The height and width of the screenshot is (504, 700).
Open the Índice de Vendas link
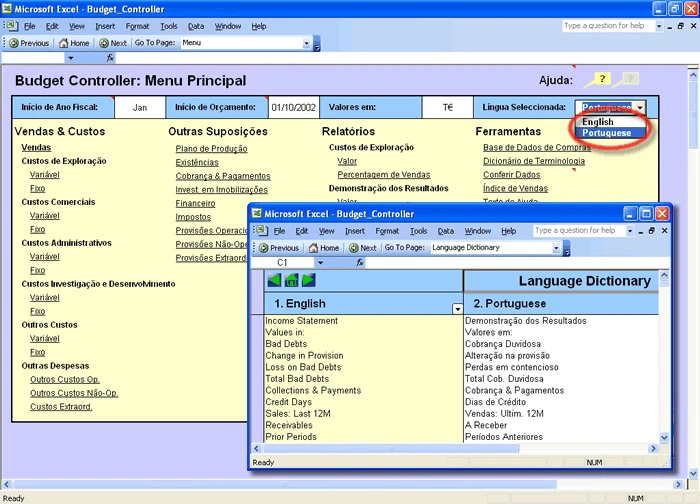pos(515,188)
